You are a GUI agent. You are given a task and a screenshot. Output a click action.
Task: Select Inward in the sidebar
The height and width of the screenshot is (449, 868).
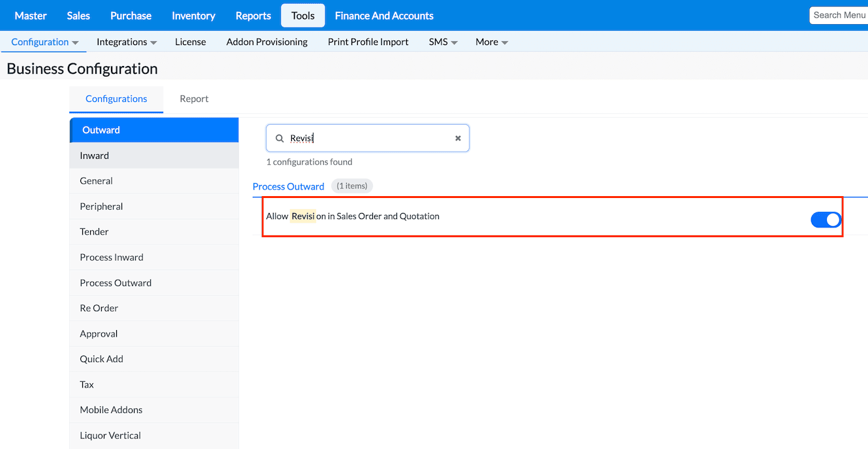coord(95,156)
